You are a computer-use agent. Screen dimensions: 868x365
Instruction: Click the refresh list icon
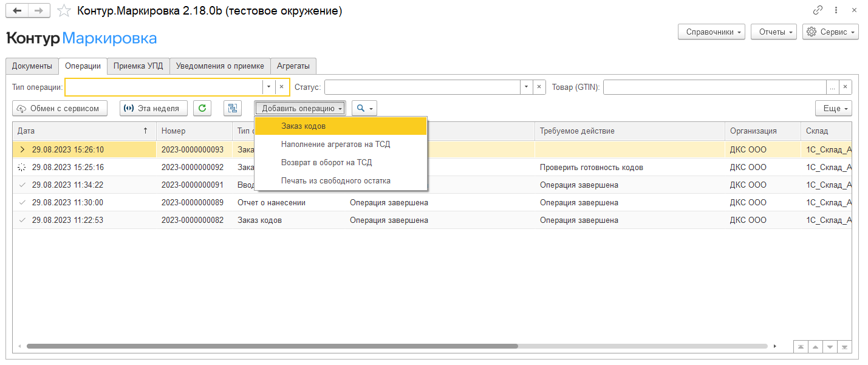click(202, 108)
